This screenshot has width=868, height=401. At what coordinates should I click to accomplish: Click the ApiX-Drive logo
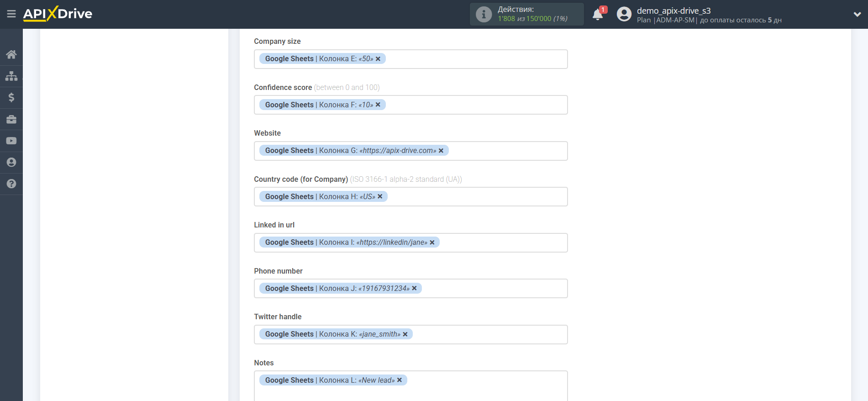click(58, 14)
